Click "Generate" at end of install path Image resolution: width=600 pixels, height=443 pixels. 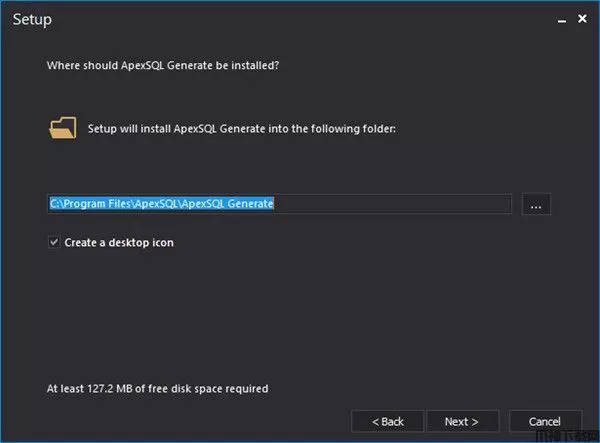pos(250,204)
